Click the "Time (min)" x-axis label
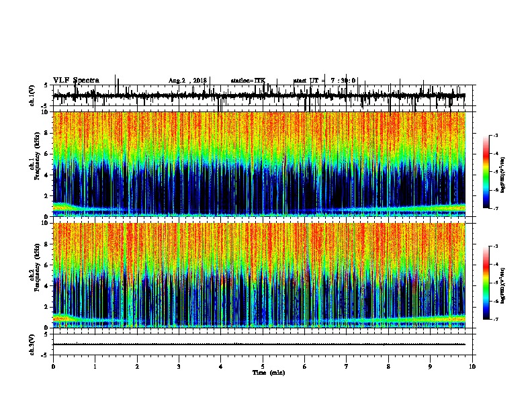The image size is (532, 411). 269,373
